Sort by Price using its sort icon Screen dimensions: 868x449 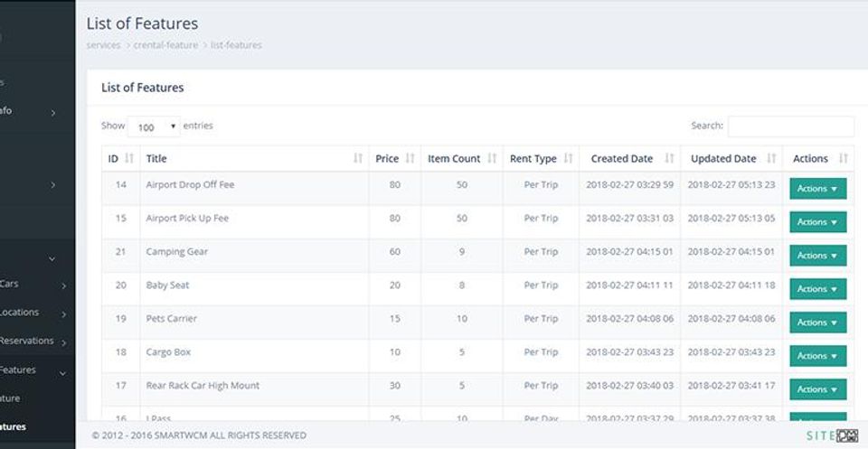[x=410, y=159]
